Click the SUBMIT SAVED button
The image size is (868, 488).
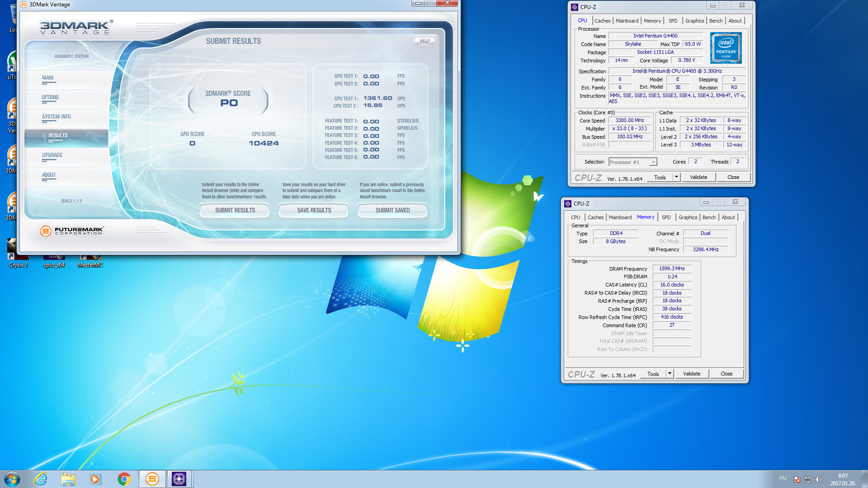(x=392, y=211)
